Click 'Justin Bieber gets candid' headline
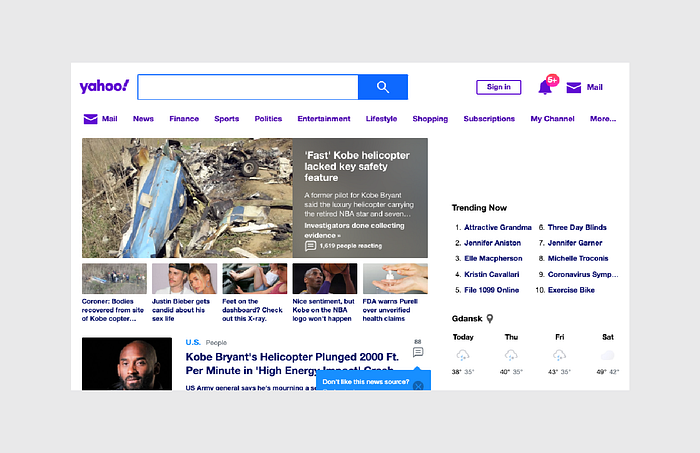This screenshot has width=700, height=453. pyautogui.click(x=181, y=310)
